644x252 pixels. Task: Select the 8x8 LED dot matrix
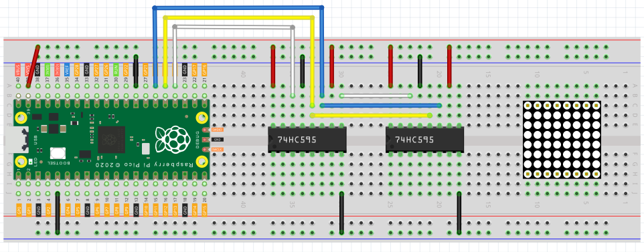tap(562, 140)
